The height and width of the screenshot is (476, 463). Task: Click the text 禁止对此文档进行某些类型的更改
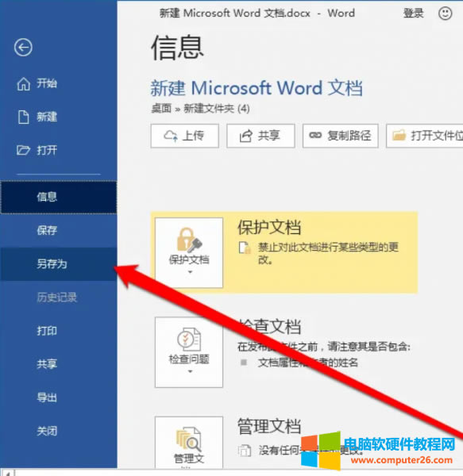[328, 254]
